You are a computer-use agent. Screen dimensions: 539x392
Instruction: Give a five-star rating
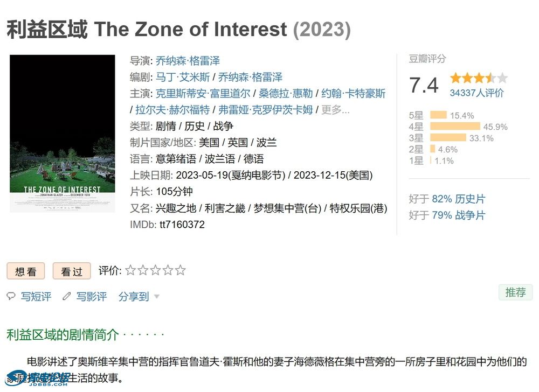pyautogui.click(x=180, y=270)
